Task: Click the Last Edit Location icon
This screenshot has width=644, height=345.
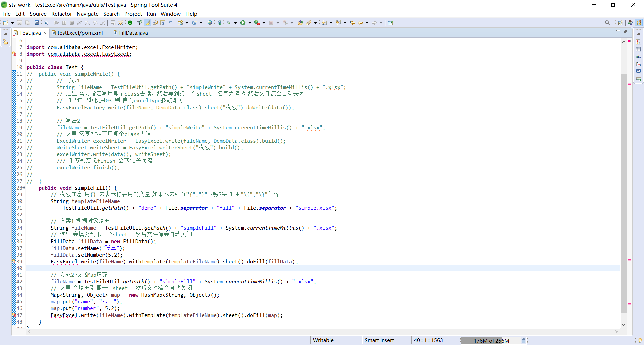Action: (352, 23)
